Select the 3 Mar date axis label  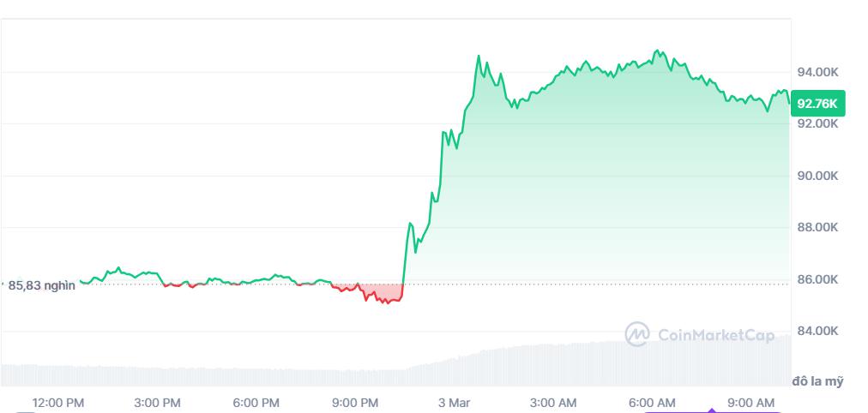(454, 403)
